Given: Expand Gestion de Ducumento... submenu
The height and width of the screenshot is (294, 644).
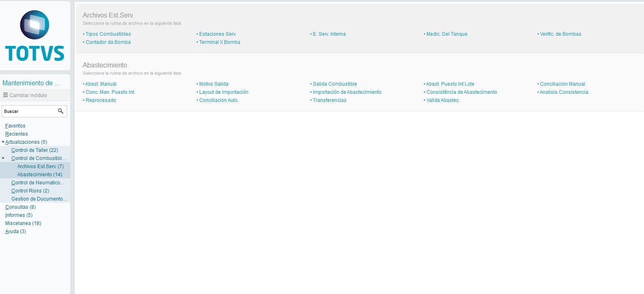Looking at the screenshot, I should [x=39, y=199].
